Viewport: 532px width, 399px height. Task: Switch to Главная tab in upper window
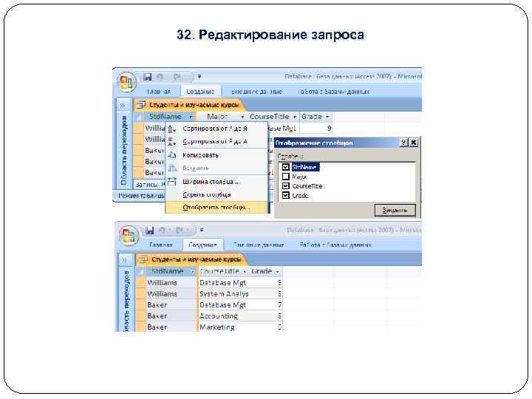159,92
